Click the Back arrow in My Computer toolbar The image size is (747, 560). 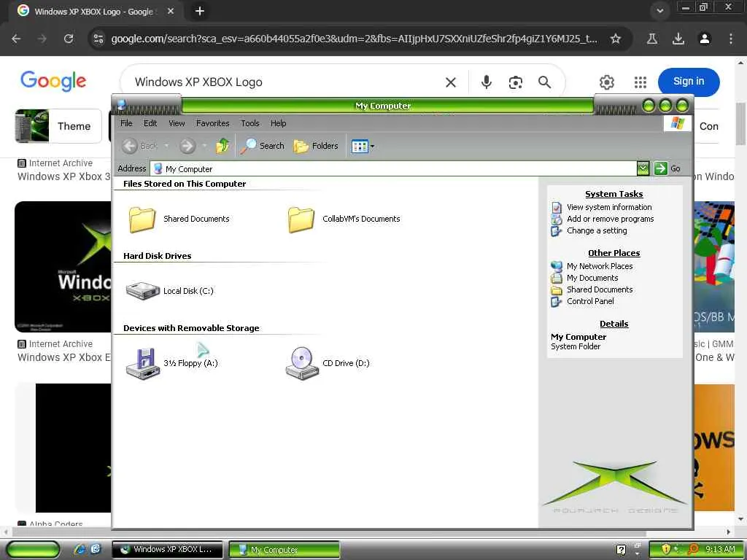[130, 146]
